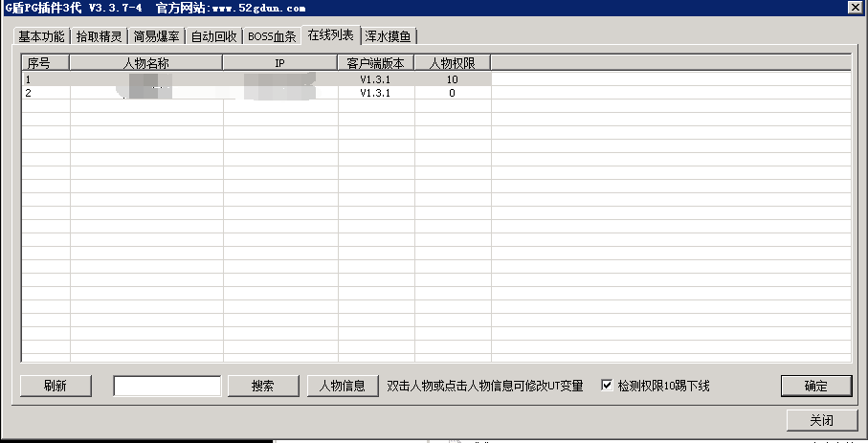The width and height of the screenshot is (868, 443).
Task: Open the 拾取精灵 tab
Action: point(100,36)
